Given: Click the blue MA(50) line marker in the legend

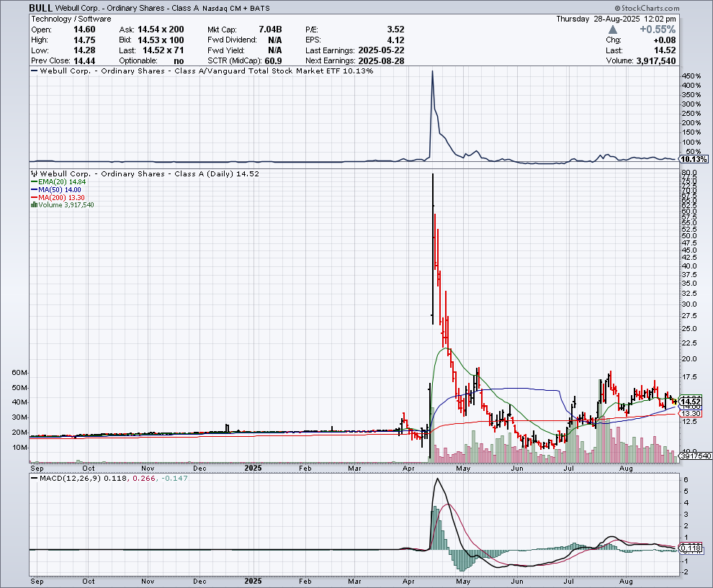Looking at the screenshot, I should [33, 191].
